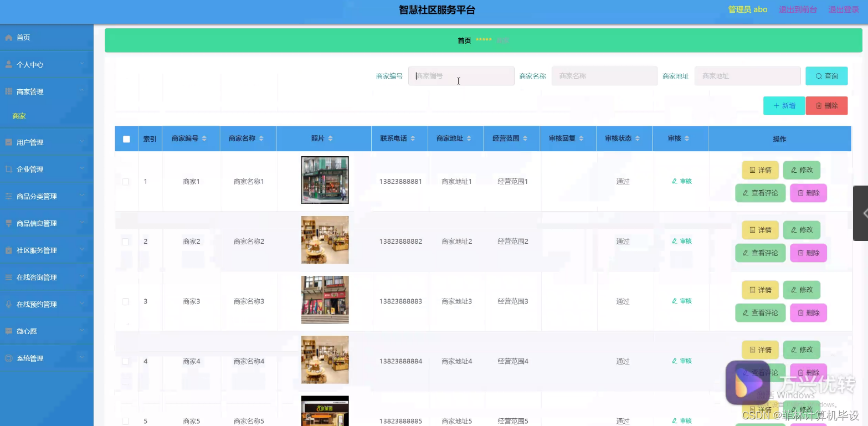Open the photo thumbnail for 商家3

[325, 300]
